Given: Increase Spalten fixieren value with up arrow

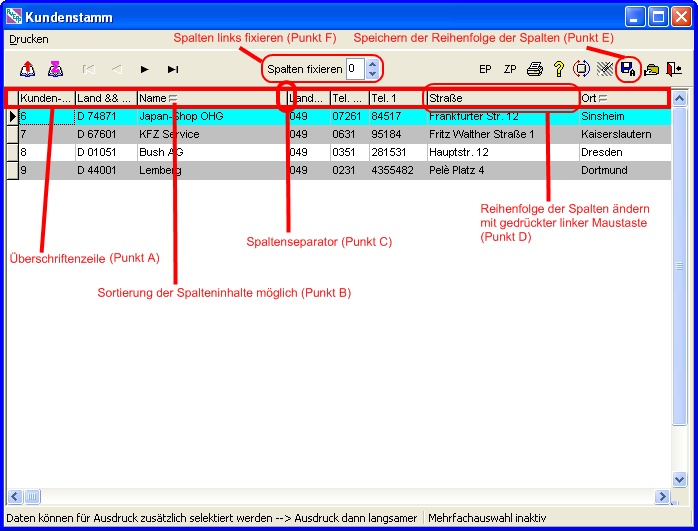Looking at the screenshot, I should pos(372,64).
